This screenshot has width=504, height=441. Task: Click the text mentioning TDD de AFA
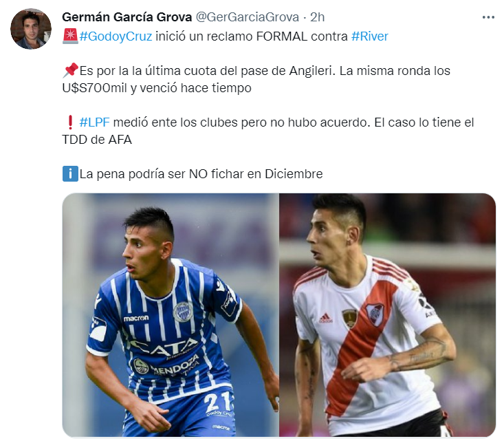coord(97,140)
